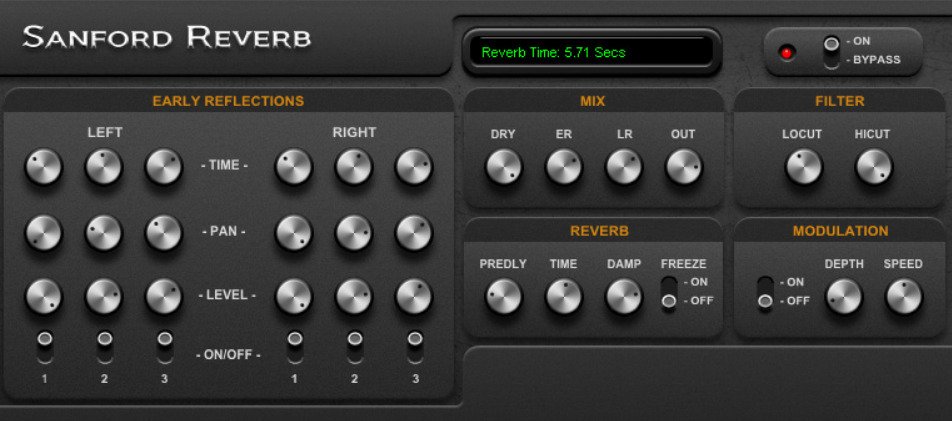Click the Right Time knob for reflection 2
952x421 pixels.
click(x=354, y=166)
